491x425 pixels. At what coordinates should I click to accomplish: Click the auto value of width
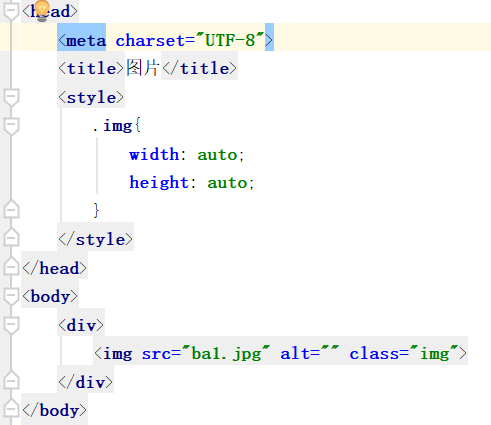217,155
